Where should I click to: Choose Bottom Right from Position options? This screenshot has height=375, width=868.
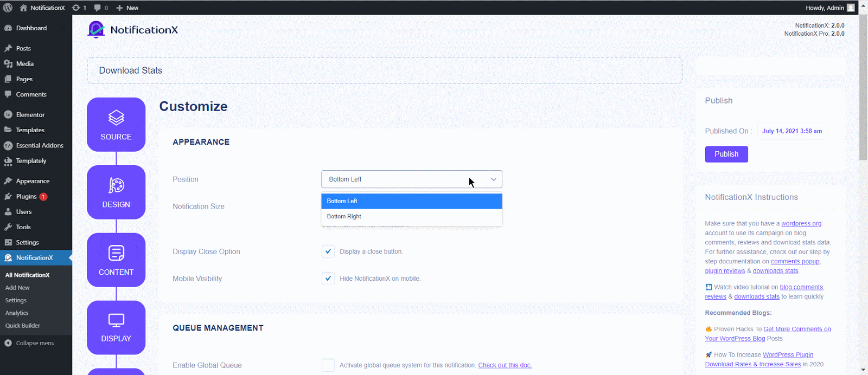412,216
